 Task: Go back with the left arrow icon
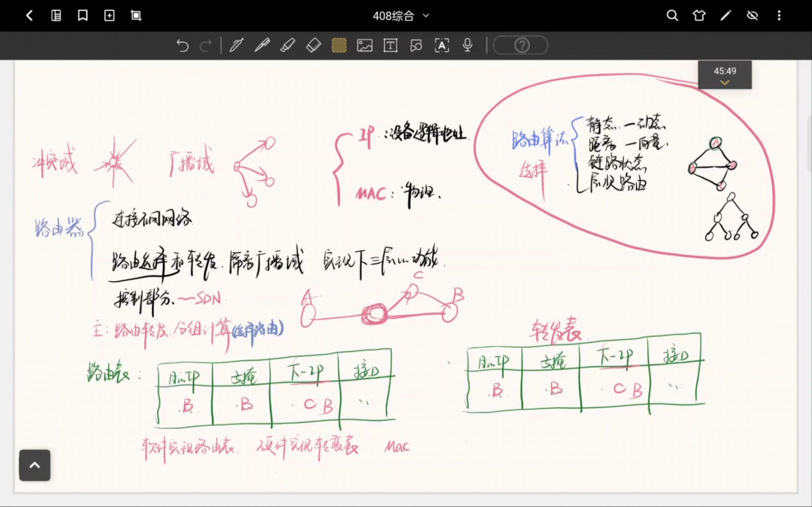(x=29, y=16)
